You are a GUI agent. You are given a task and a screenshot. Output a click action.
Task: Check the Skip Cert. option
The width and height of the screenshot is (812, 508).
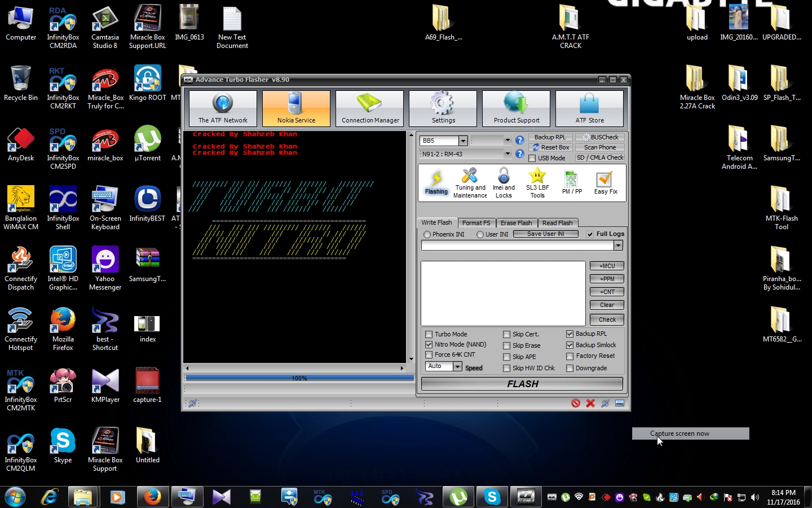pos(506,334)
